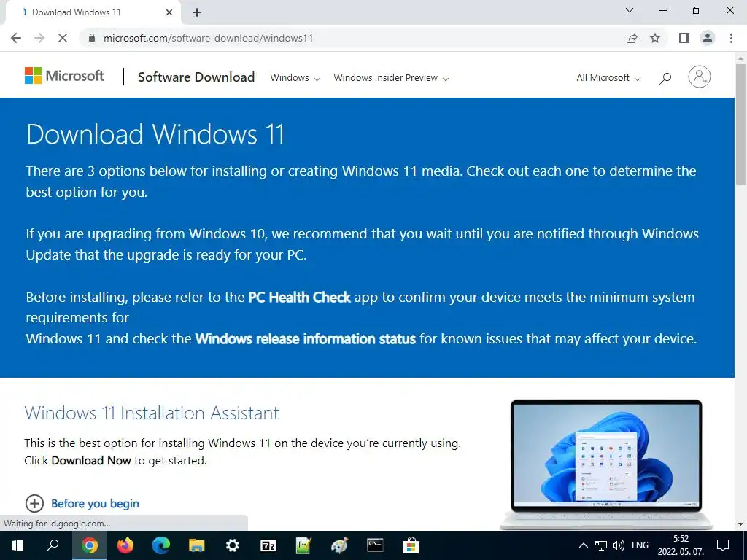Show hidden system tray icons
747x560 pixels.
pyautogui.click(x=583, y=545)
